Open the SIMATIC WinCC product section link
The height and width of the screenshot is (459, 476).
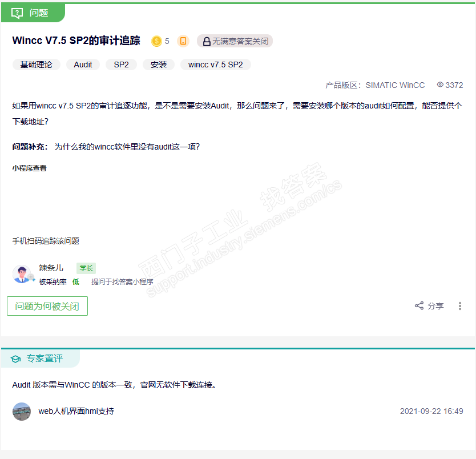coord(395,85)
